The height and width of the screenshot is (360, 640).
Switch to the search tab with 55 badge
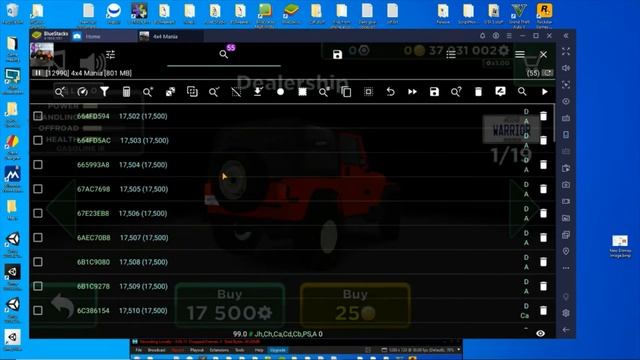point(224,54)
